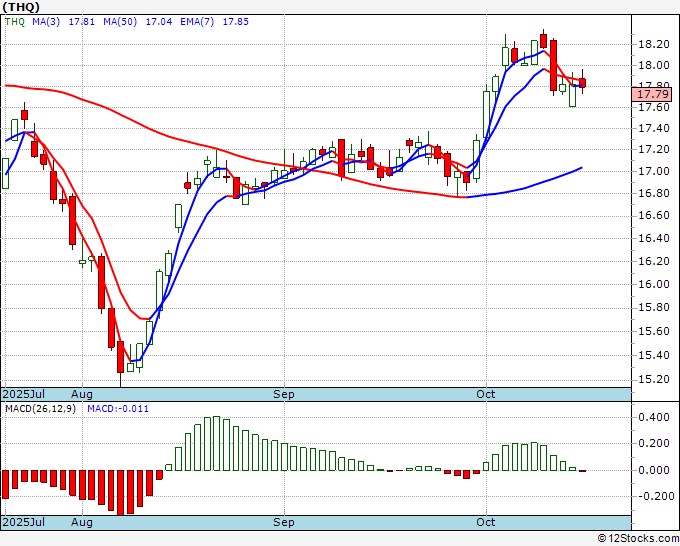Image resolution: width=680 pixels, height=546 pixels.
Task: Click 2025Jul on the MACD date axis
Action: click(x=24, y=522)
